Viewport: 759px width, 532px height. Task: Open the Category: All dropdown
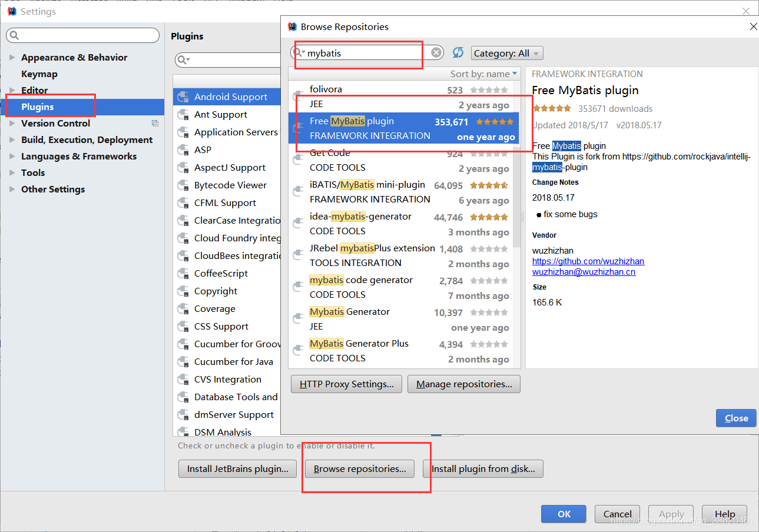[x=507, y=53]
